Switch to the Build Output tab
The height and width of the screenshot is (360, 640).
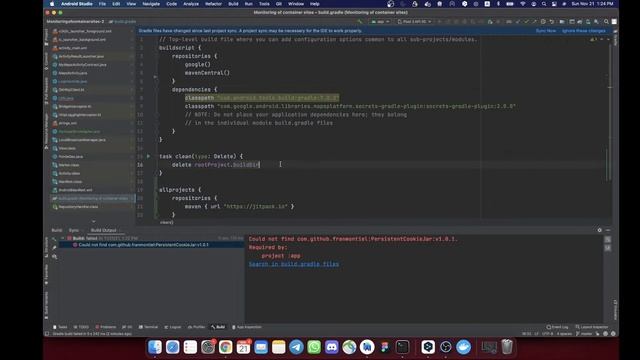tap(103, 230)
